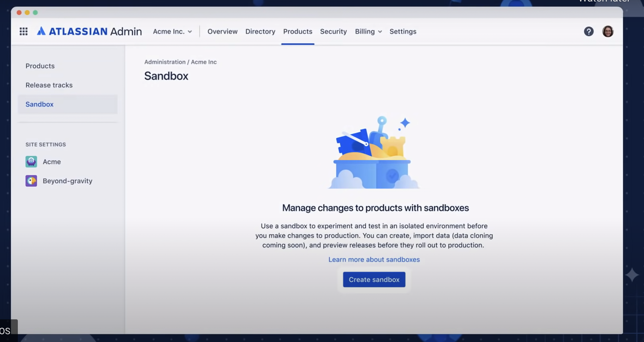
Task: Open the user profile avatar
Action: click(x=608, y=32)
